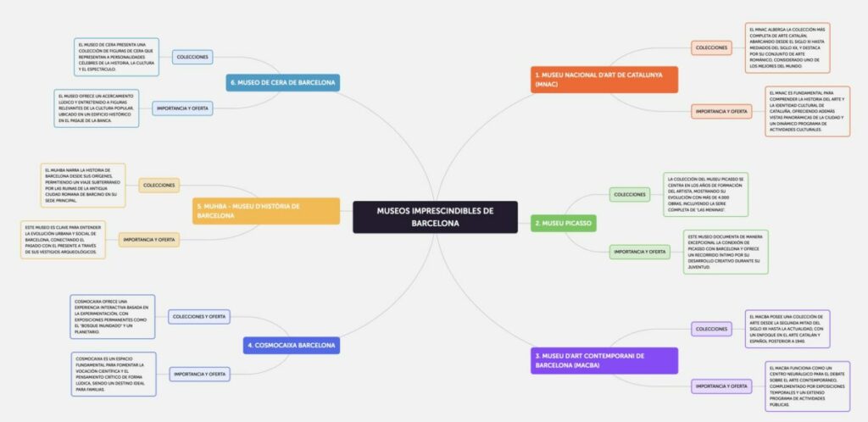Select the central node Museos Imprescindibles de Barcelona
Screen dimensions: 868x422
(x=435, y=217)
